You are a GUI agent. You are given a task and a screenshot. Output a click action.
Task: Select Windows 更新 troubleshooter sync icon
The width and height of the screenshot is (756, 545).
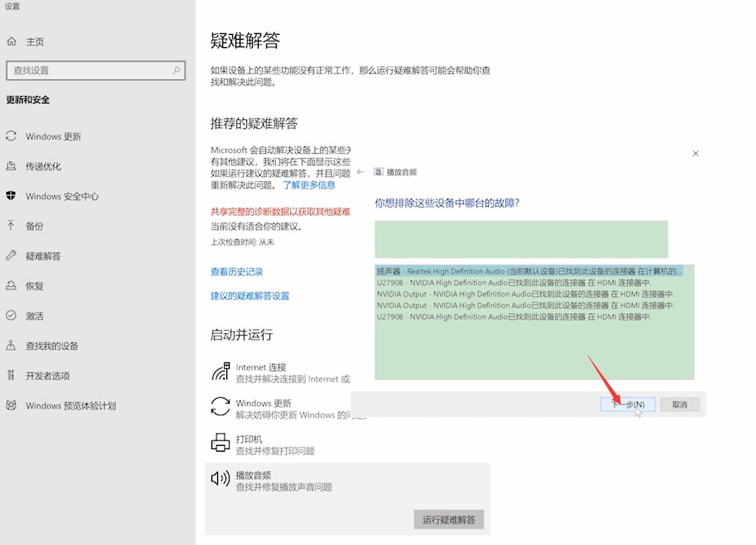pyautogui.click(x=220, y=408)
